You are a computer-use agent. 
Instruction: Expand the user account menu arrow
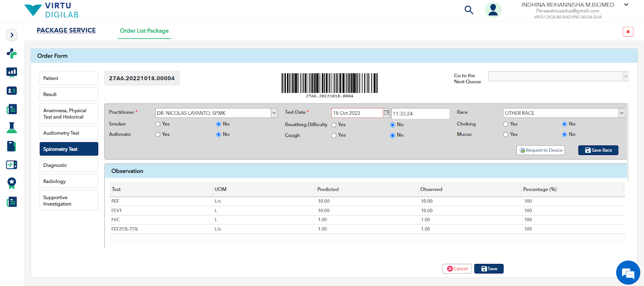click(x=626, y=5)
